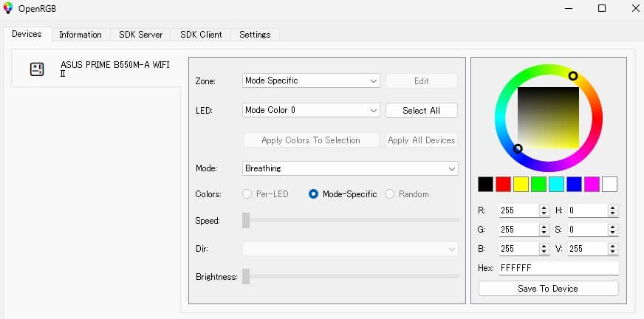Image resolution: width=644 pixels, height=319 pixels.
Task: Pick the green color swatch
Action: [538, 185]
